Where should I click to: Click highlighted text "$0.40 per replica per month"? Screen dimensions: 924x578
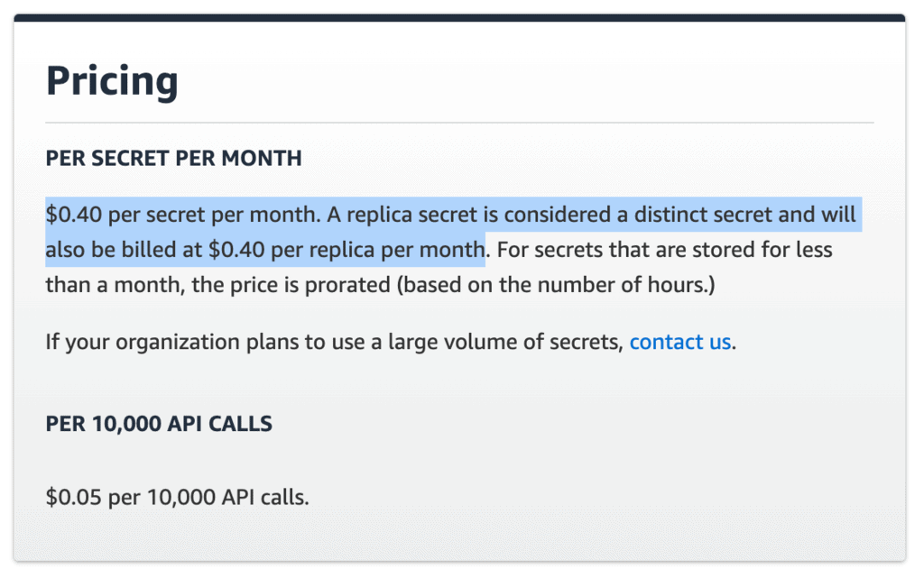click(x=347, y=249)
